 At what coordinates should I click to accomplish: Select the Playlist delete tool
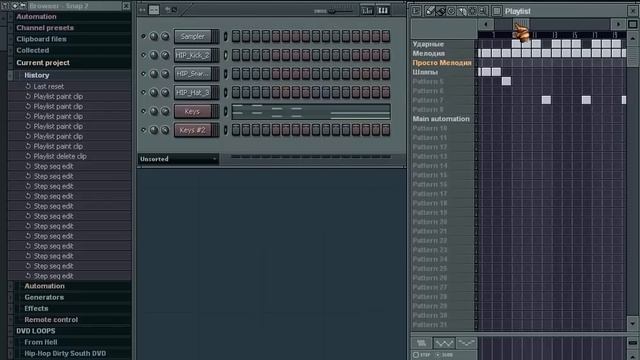451,11
